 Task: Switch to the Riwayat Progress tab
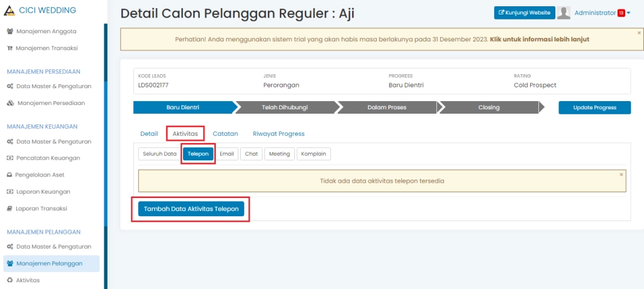279,134
